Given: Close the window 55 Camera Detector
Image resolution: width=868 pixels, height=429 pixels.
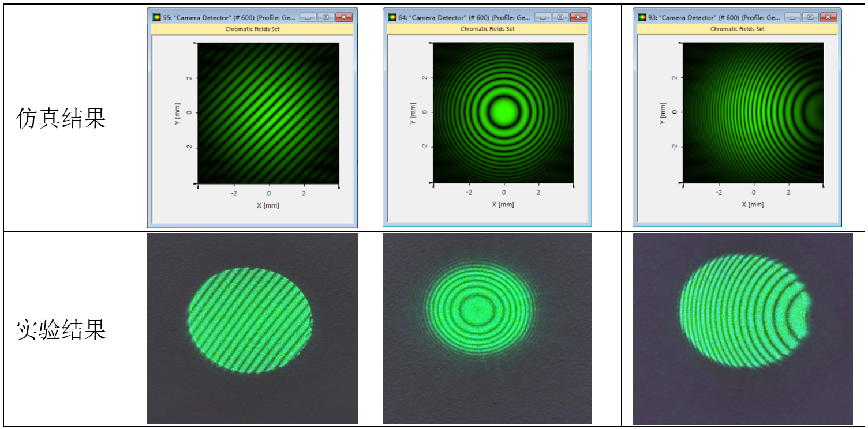Looking at the screenshot, I should pyautogui.click(x=343, y=17).
